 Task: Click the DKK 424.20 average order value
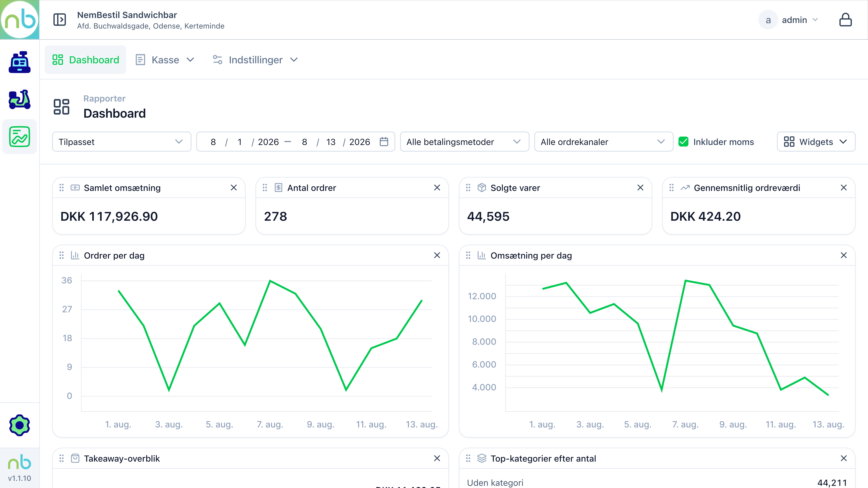(x=706, y=216)
